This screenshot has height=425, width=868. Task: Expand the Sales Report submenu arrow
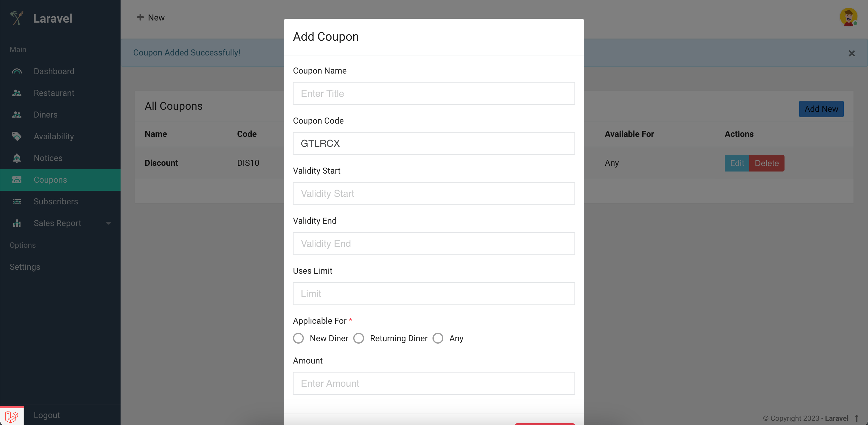pos(108,223)
